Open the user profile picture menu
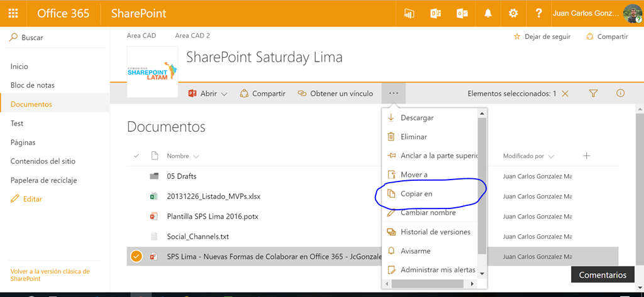This screenshot has height=297, width=644. point(633,14)
